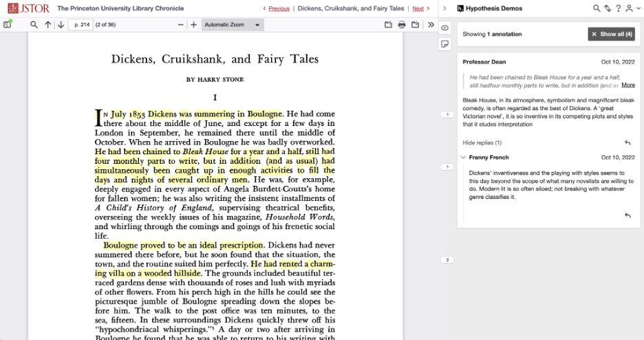Click the 'BY HARRY STONE' byline
644x340 pixels.
[215, 79]
